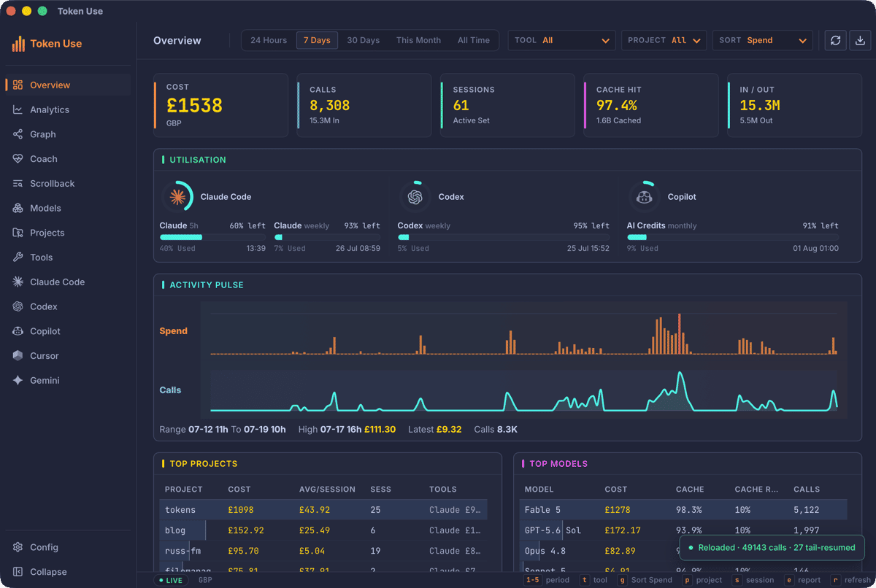Click the Config gear icon in the sidebar
Screen dimensions: 876x588
tap(18, 547)
